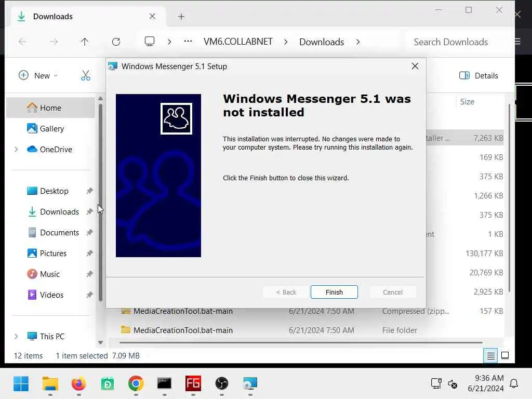
Task: Open the red FG app on taskbar
Action: pos(193,384)
